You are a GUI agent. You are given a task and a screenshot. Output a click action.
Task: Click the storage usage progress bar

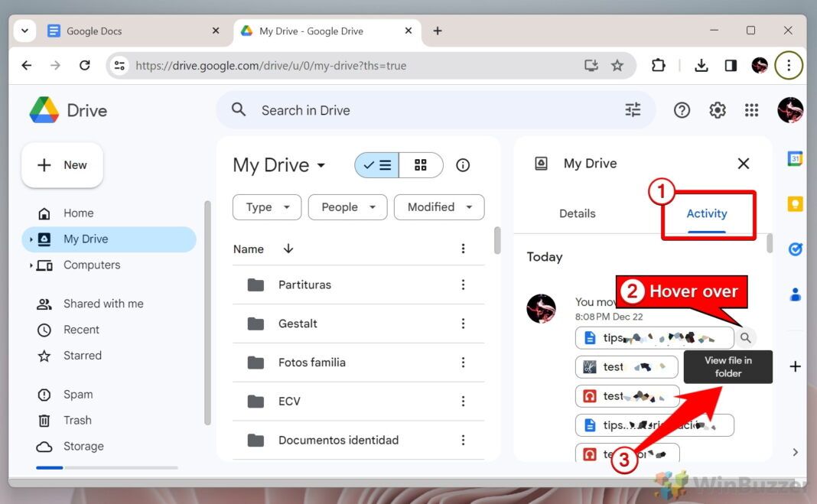point(107,467)
